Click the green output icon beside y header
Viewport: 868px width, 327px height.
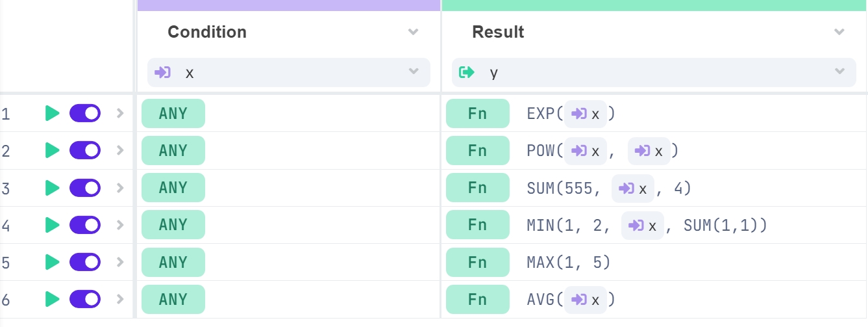[x=466, y=72]
